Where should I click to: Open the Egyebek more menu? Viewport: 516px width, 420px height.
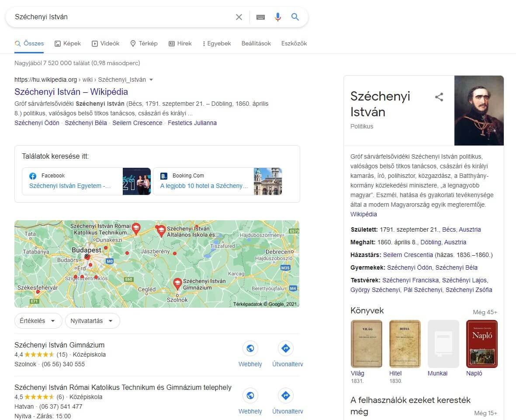click(217, 43)
